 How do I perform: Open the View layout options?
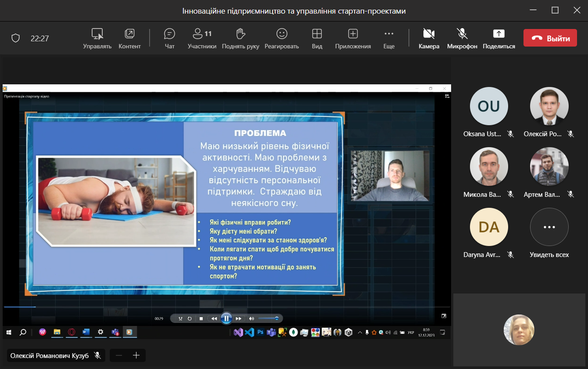(317, 38)
